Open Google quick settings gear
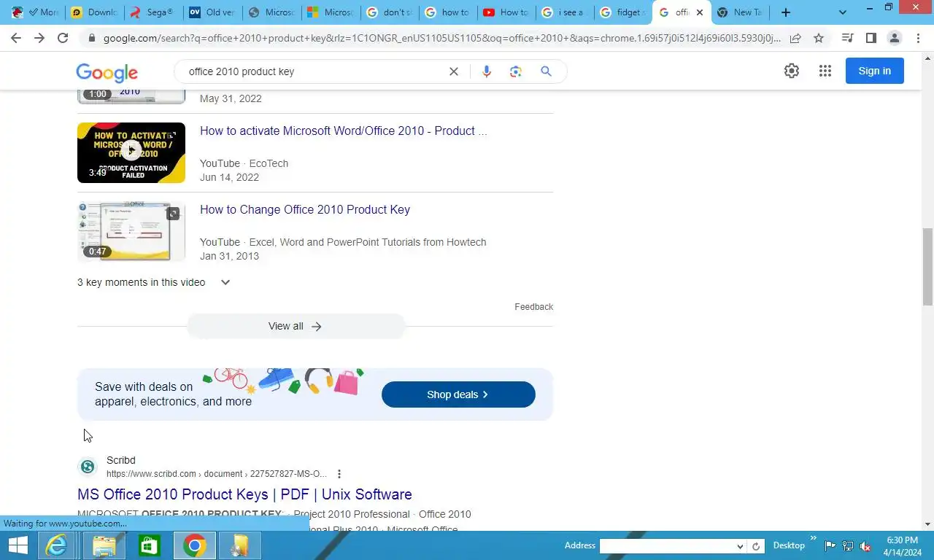This screenshot has width=934, height=560. (x=792, y=71)
